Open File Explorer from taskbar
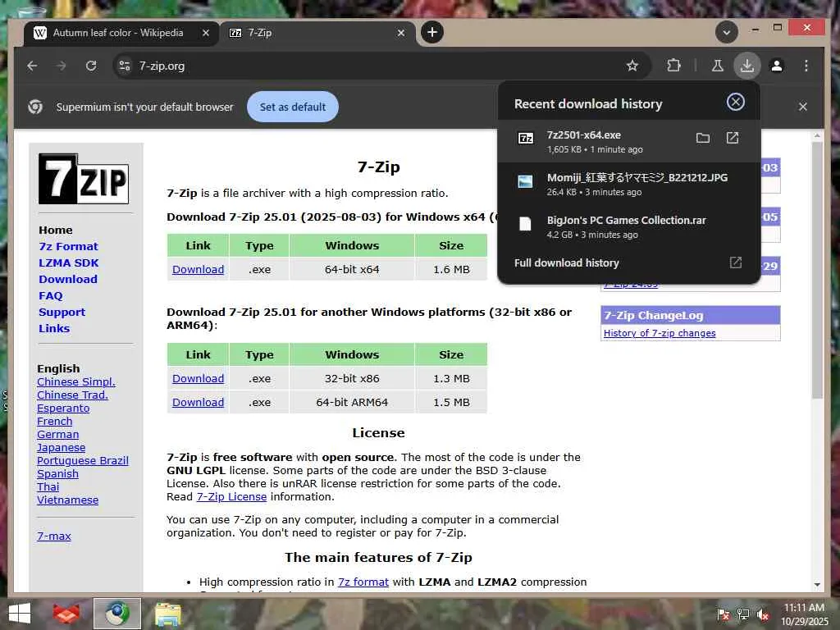The image size is (840, 630). tap(167, 614)
